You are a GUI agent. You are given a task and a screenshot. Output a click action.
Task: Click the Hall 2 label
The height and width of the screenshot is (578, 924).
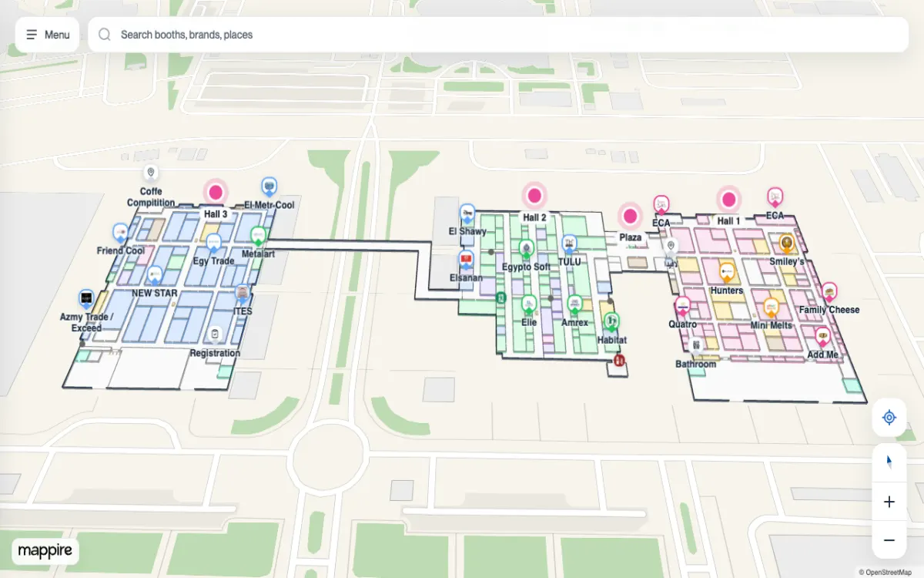(x=534, y=217)
